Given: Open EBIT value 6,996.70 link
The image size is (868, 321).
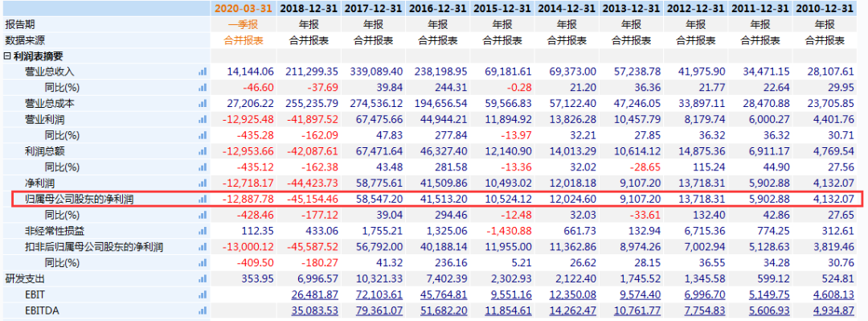Looking at the screenshot, I should click(x=705, y=295).
